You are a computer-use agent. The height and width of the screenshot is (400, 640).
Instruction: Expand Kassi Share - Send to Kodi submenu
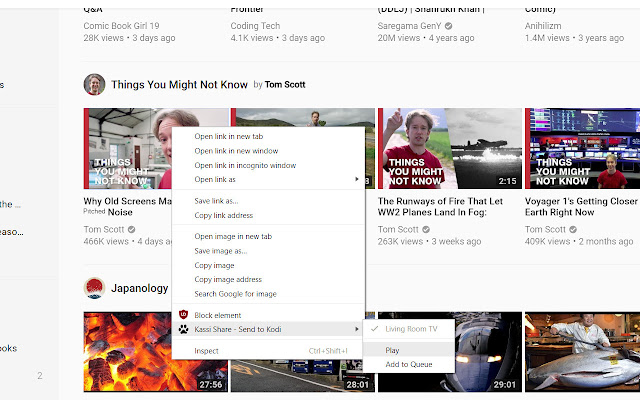[268, 329]
